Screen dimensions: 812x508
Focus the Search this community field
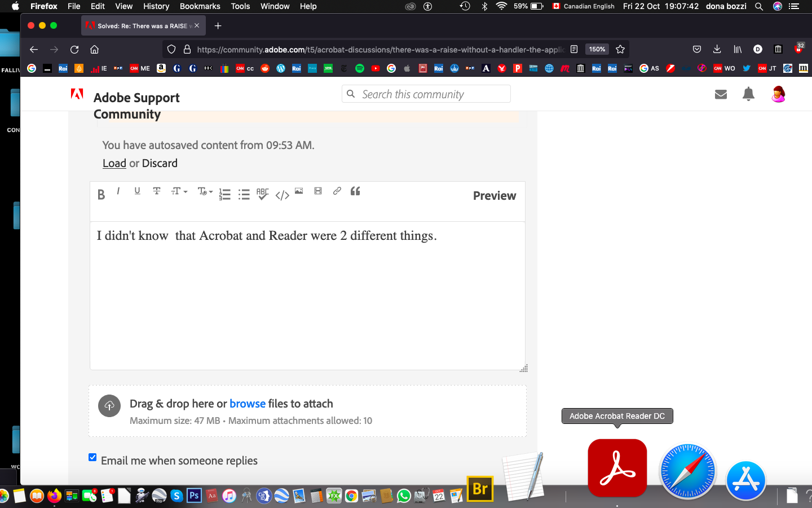pos(426,94)
